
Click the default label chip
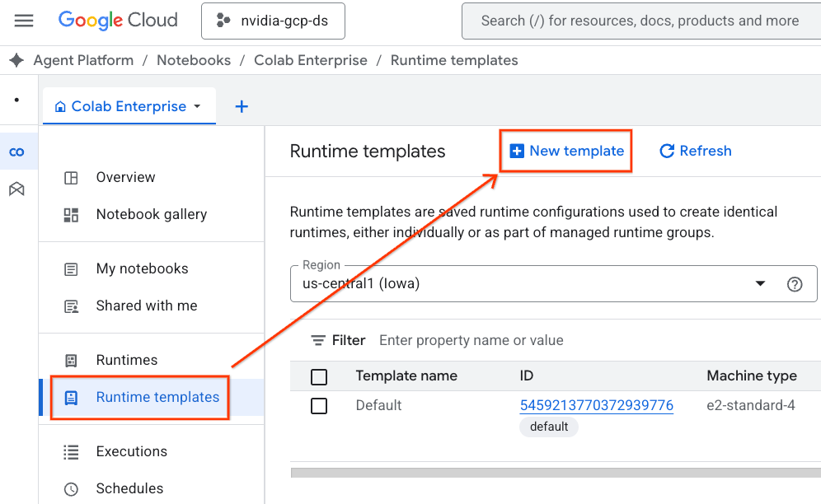(x=549, y=427)
